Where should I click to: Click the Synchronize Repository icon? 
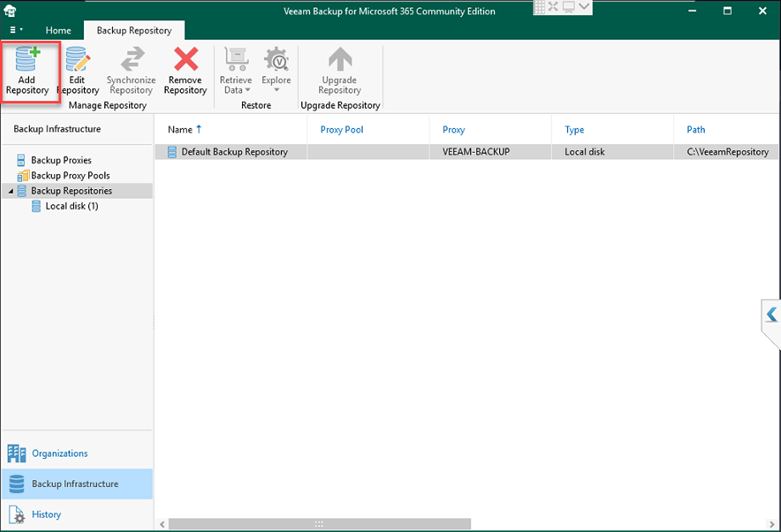(131, 62)
